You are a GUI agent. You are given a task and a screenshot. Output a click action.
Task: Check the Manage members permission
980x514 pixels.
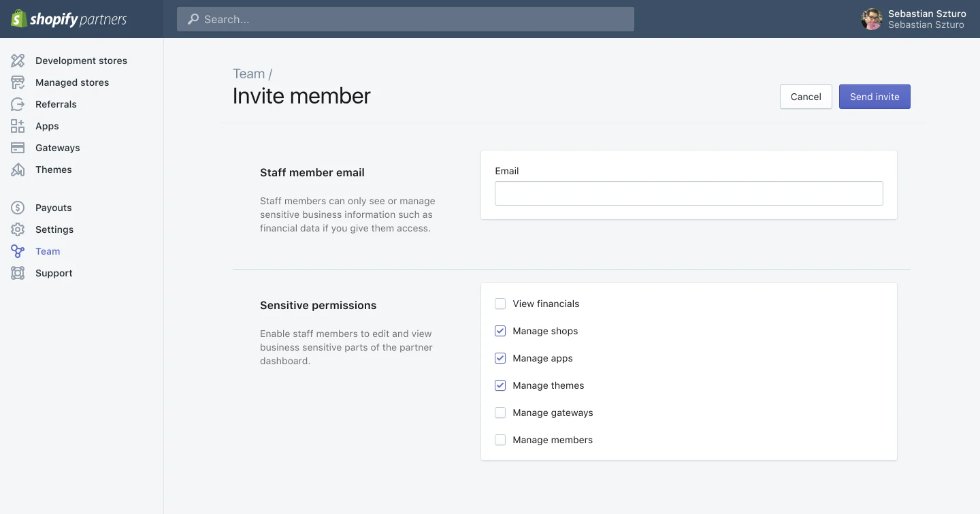click(x=500, y=440)
